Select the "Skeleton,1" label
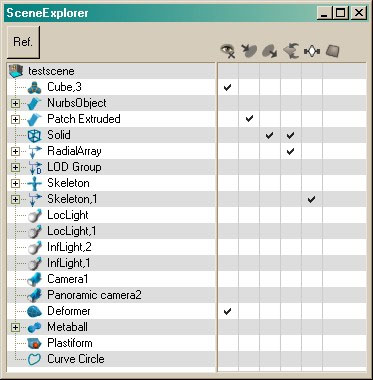The image size is (373, 380). tap(72, 199)
